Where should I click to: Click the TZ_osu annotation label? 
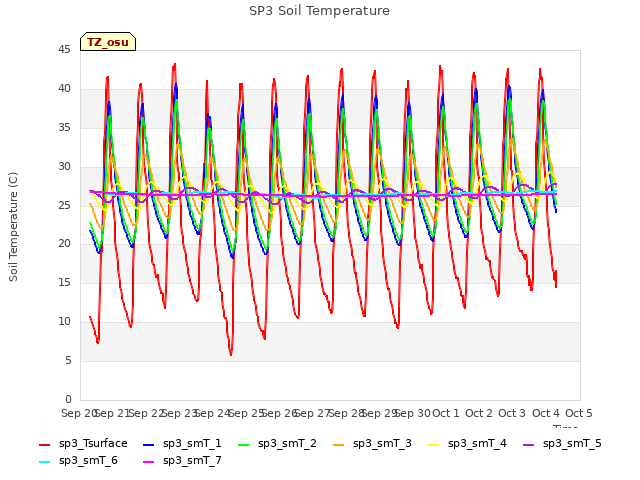108,42
